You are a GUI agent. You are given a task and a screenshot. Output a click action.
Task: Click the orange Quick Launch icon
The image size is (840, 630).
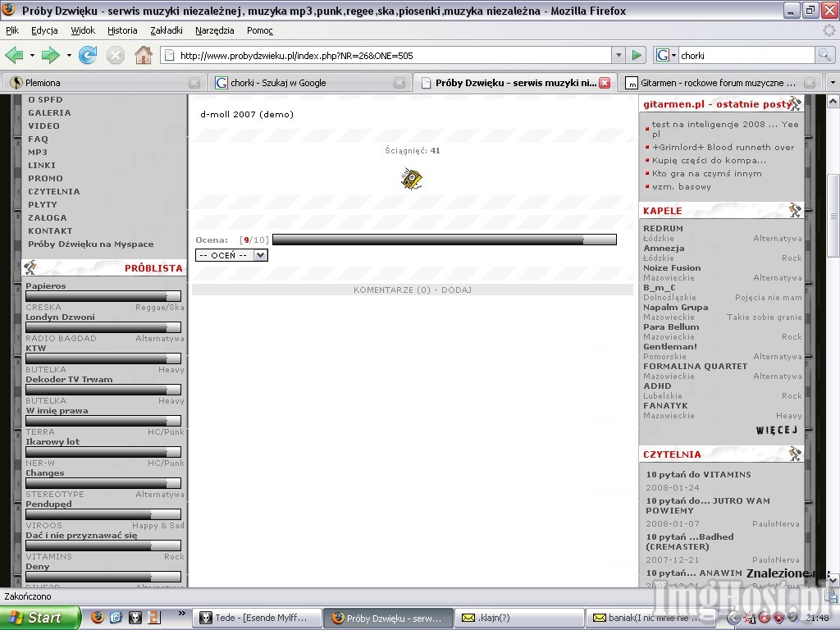(x=153, y=617)
